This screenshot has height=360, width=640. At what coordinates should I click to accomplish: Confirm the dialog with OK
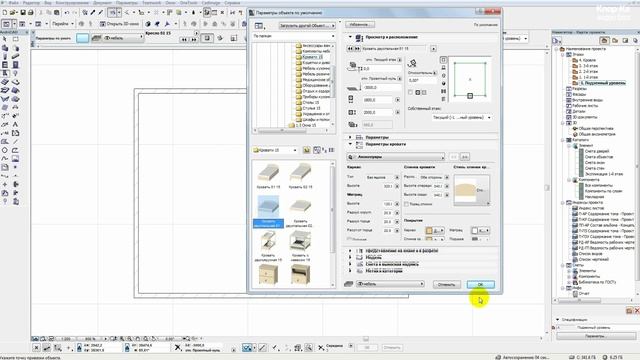click(x=480, y=284)
